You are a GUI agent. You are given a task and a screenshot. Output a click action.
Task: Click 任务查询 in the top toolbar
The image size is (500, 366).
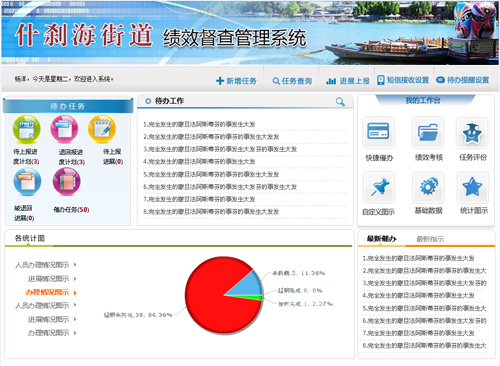click(x=292, y=81)
